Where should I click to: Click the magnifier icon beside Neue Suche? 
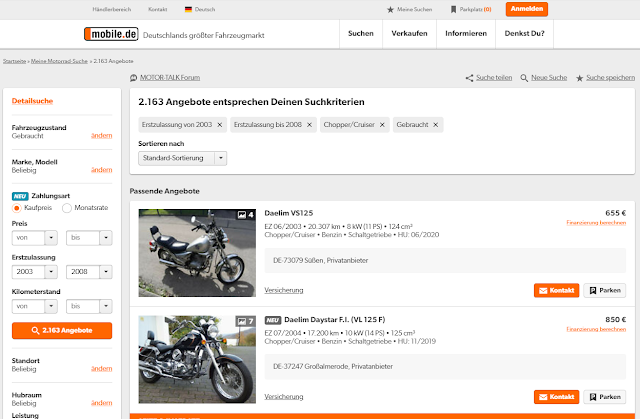(524, 78)
